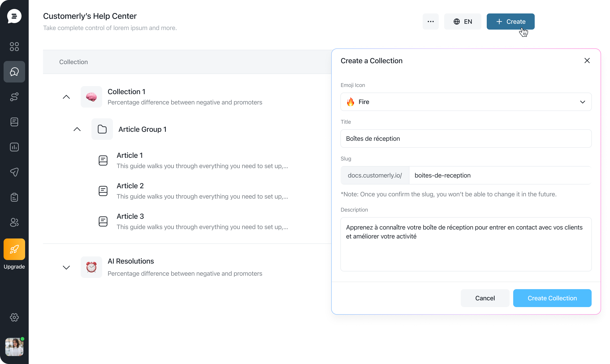Click the Create Collection button
This screenshot has width=610, height=364.
(552, 298)
